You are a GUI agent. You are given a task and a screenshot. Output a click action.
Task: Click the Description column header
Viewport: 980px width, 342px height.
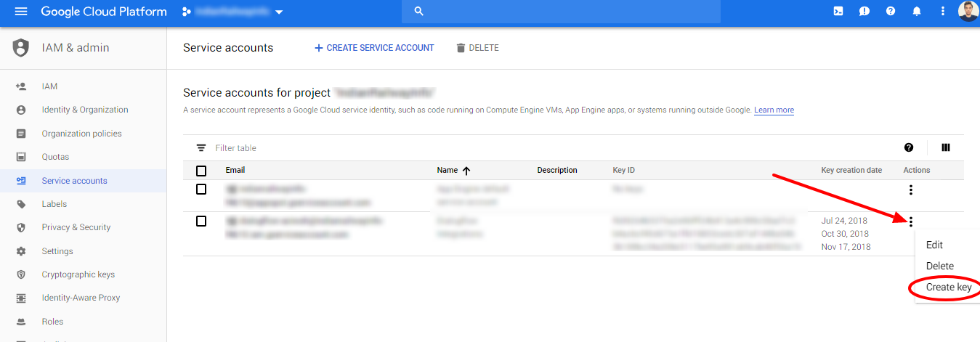(x=557, y=171)
